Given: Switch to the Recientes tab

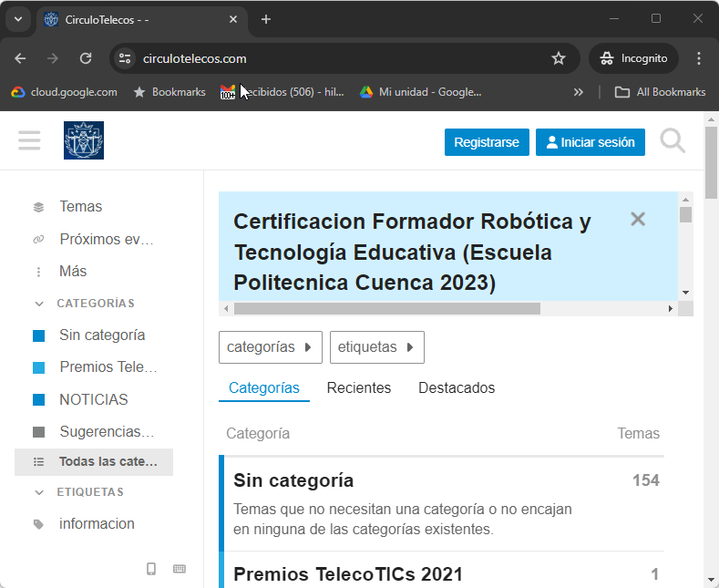Looking at the screenshot, I should [359, 388].
